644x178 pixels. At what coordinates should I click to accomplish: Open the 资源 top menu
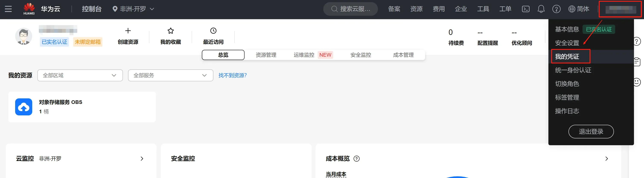[x=416, y=9]
